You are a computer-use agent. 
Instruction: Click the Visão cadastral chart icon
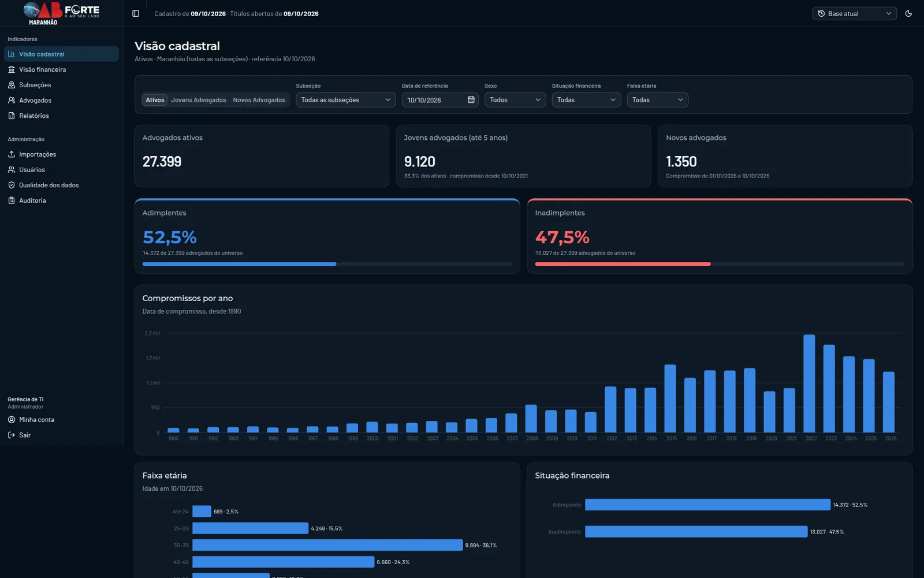(12, 54)
